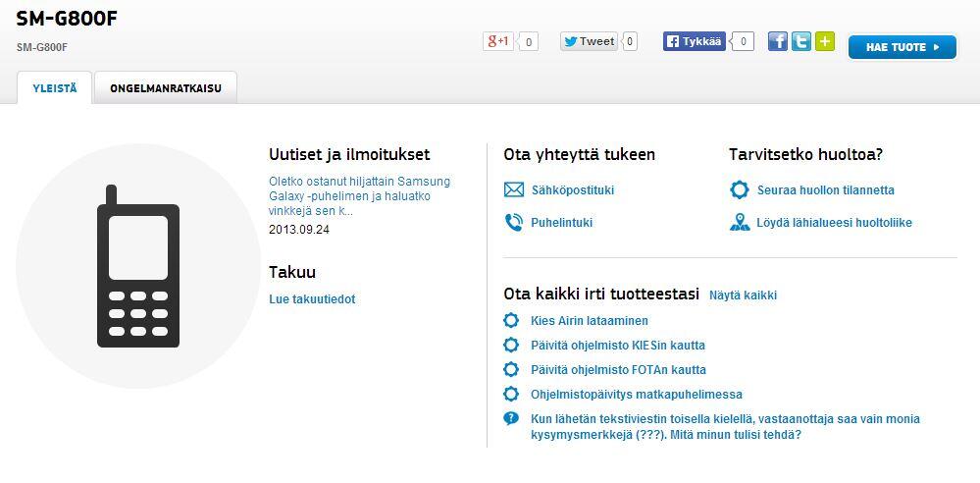Screen dimensions: 980x483
Task: Click Näytä kaikki link
Action: tap(744, 295)
